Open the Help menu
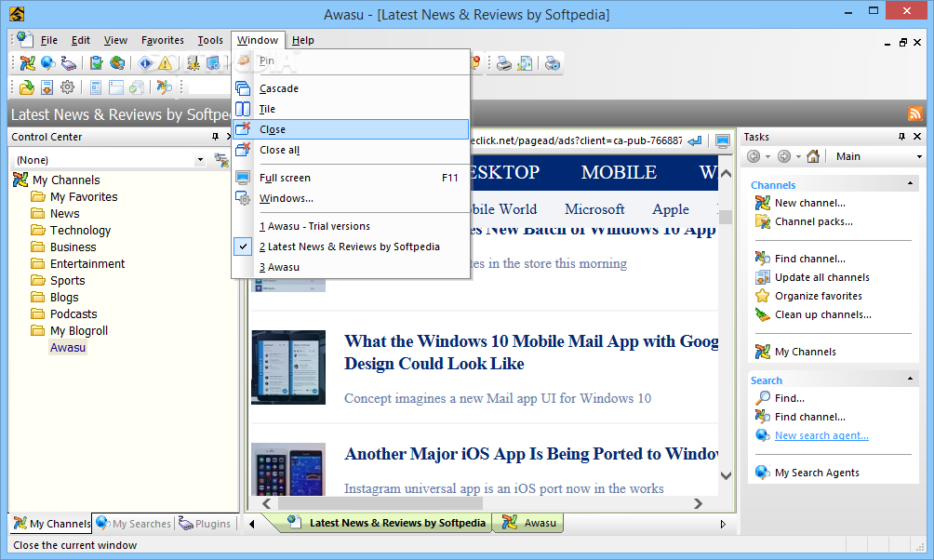 (x=302, y=40)
